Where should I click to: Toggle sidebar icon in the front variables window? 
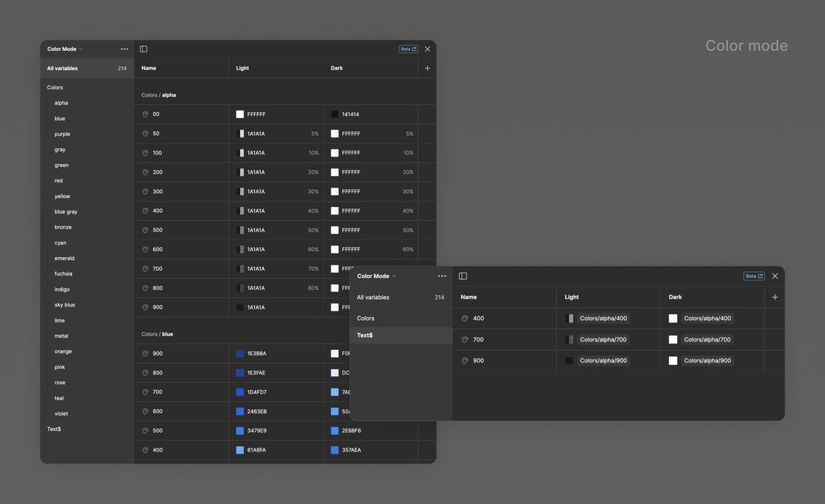[x=463, y=276]
